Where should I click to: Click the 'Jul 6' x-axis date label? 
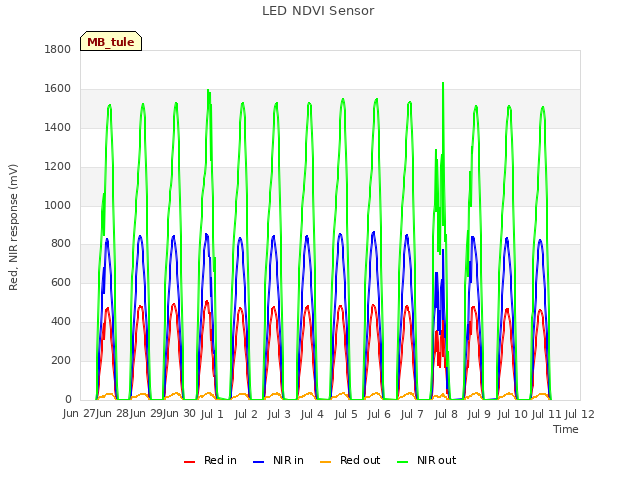coord(379,414)
